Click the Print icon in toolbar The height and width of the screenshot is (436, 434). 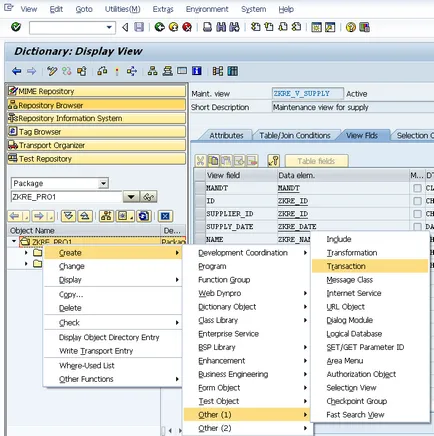207,27
